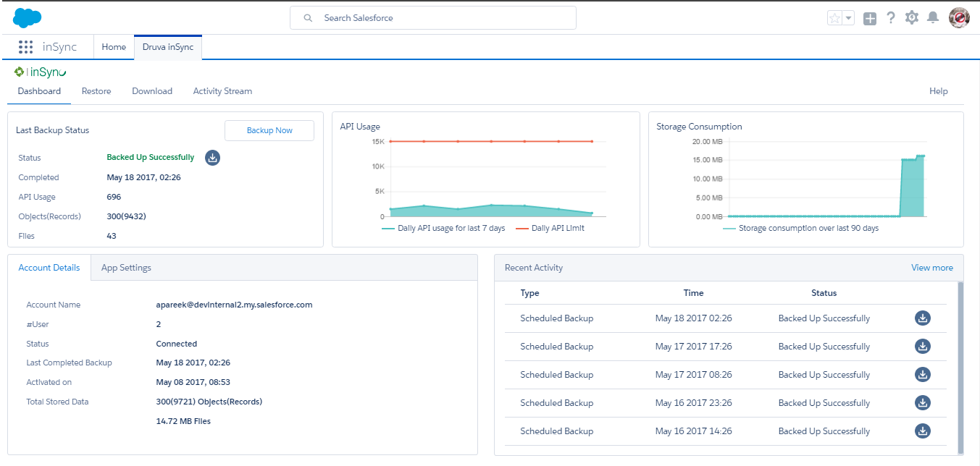Download the last backup status log
Screen dimensions: 980x466
click(212, 158)
